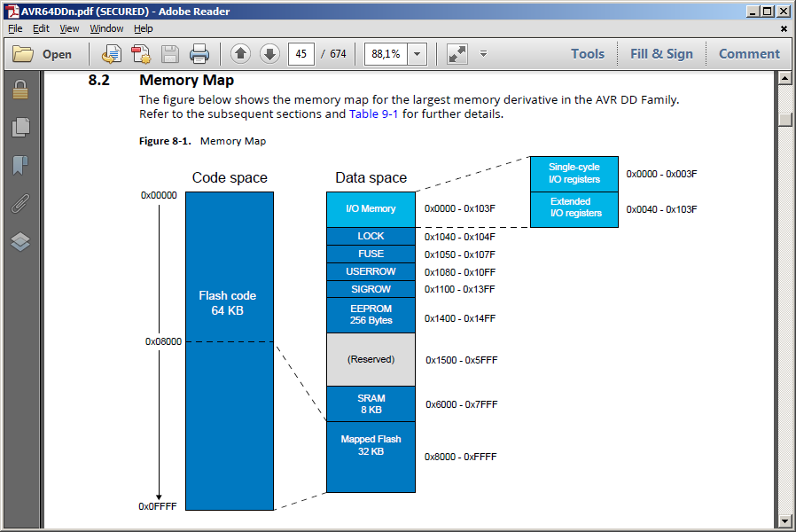Click the address range 0x1500 - 0x5FFF

pyautogui.click(x=462, y=360)
